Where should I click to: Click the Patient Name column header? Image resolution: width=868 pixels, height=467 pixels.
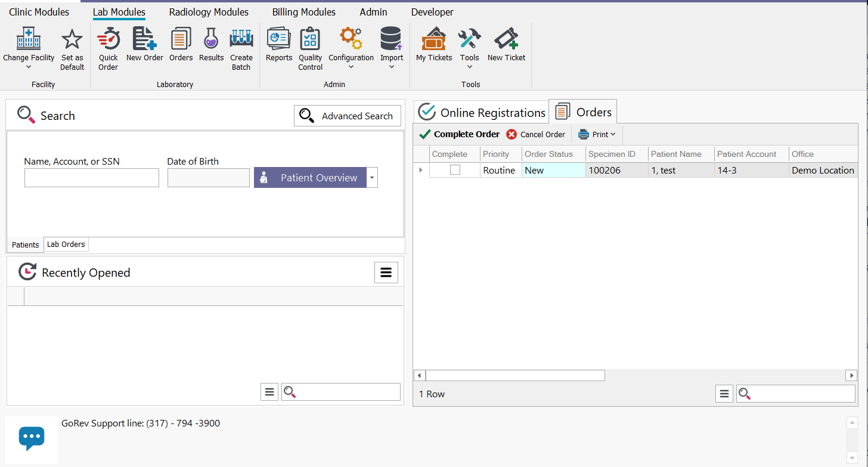tap(681, 154)
